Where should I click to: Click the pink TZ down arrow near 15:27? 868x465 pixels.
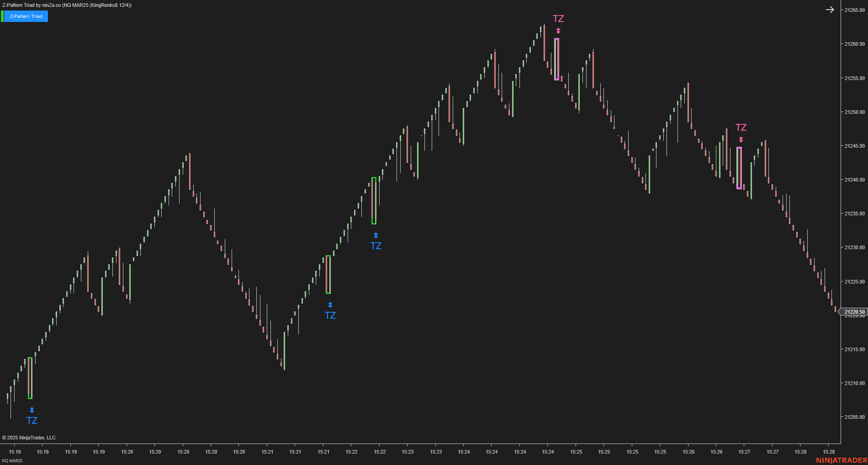(x=741, y=139)
